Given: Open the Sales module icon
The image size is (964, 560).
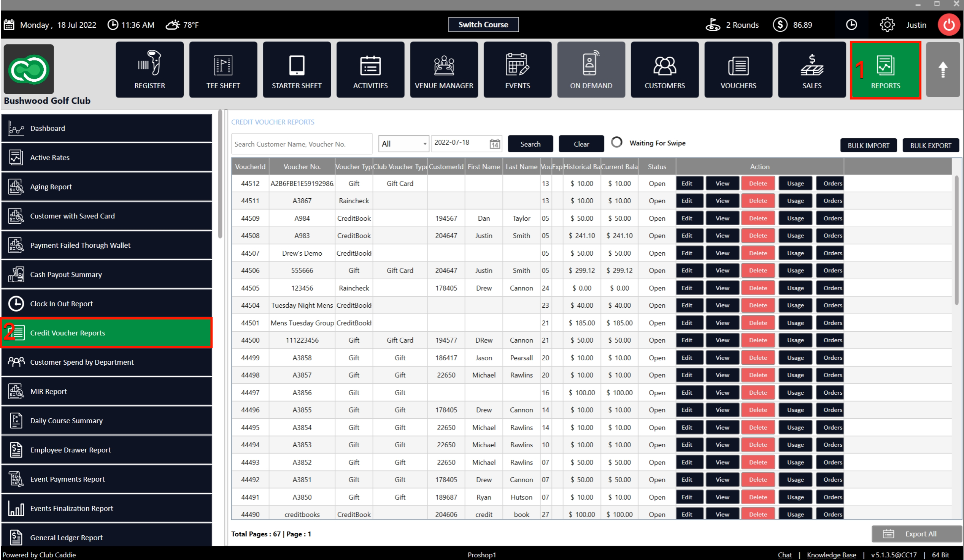Looking at the screenshot, I should [812, 70].
